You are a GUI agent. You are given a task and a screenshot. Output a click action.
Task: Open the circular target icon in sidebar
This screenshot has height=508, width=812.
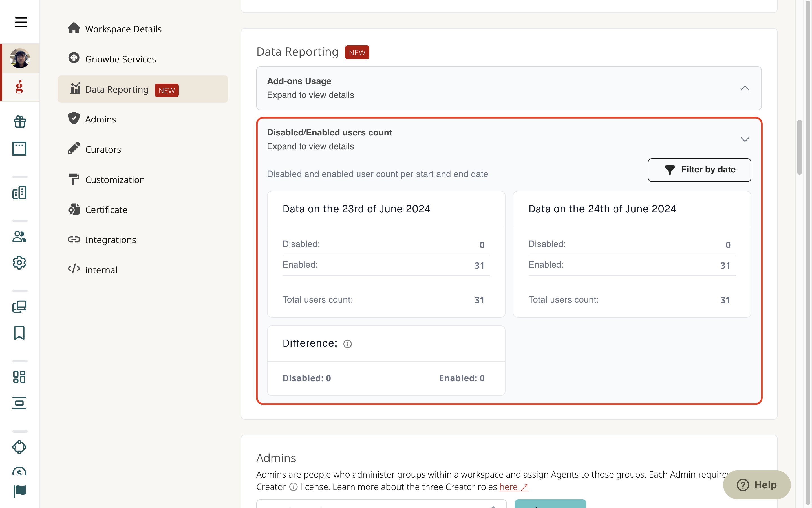(19, 447)
